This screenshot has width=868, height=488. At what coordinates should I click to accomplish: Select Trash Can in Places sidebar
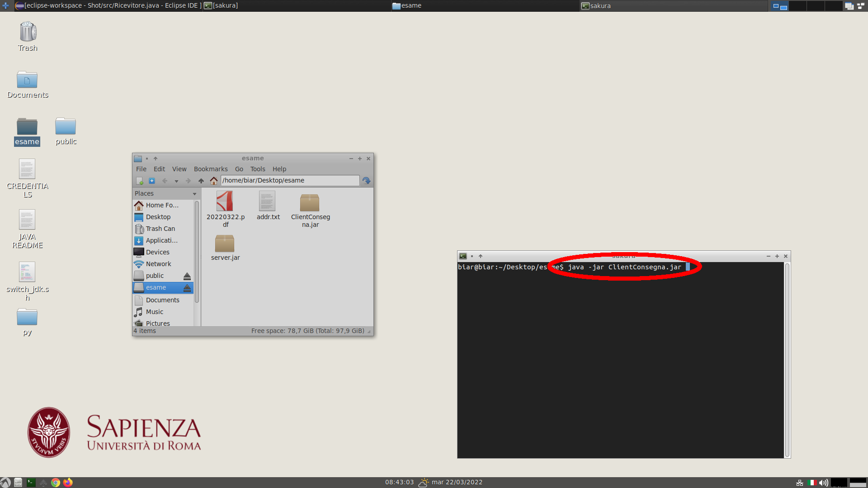point(160,229)
